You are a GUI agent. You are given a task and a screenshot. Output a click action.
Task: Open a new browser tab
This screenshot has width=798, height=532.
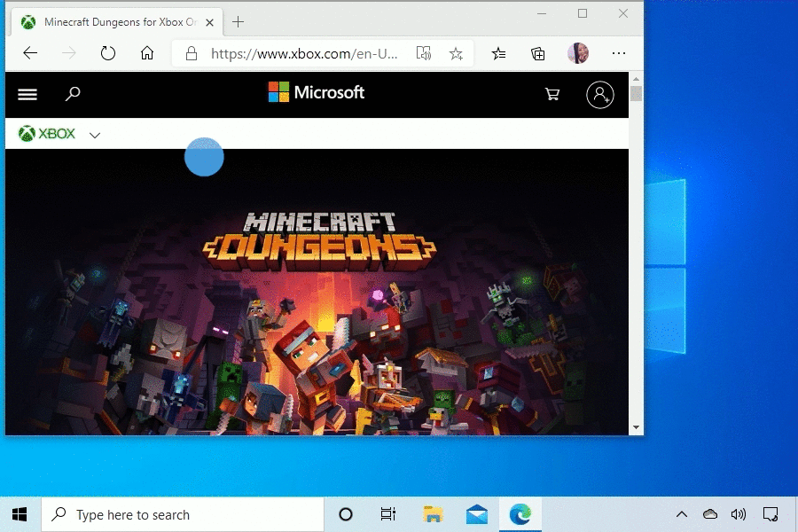coord(238,22)
